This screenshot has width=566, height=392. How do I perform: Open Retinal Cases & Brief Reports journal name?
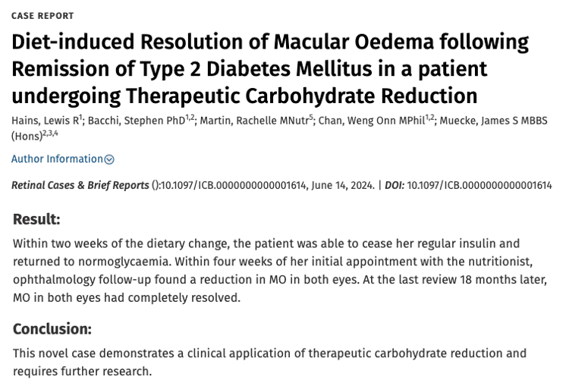pyautogui.click(x=80, y=185)
